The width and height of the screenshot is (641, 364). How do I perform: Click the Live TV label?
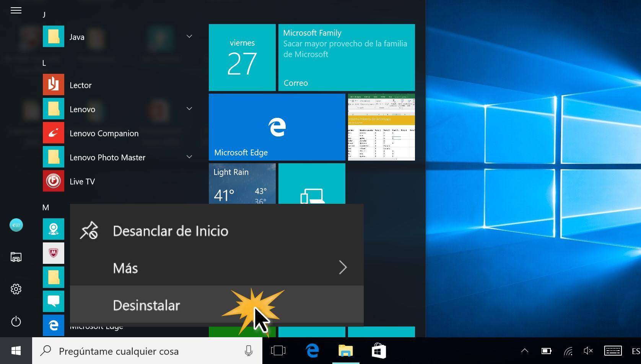pyautogui.click(x=82, y=181)
